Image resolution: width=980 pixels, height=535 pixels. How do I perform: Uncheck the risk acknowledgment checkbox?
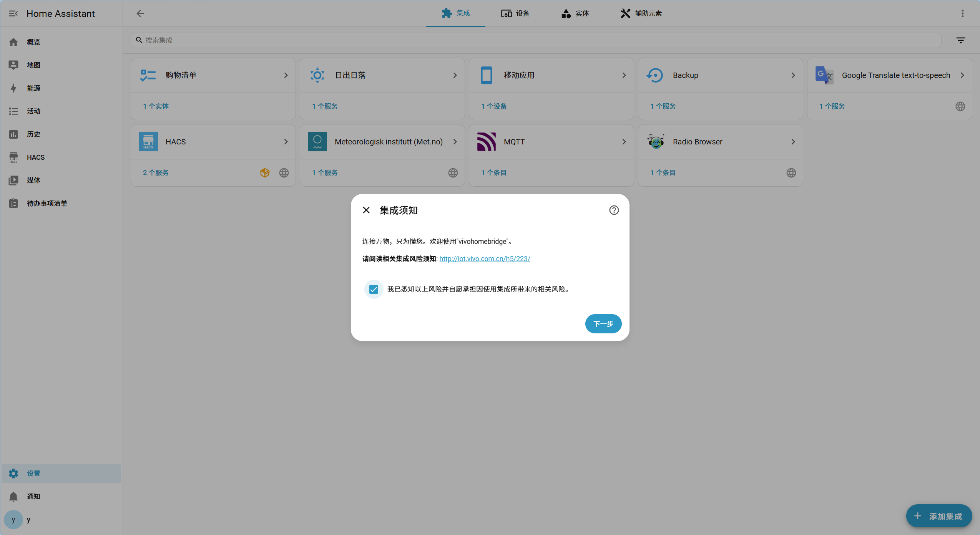373,289
